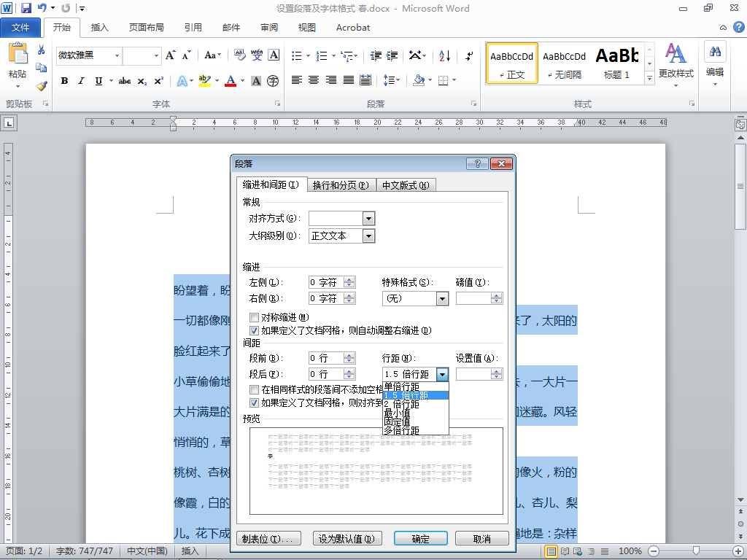Image resolution: width=747 pixels, height=560 pixels.
Task: Click the Paste clipboard icon
Action: (x=18, y=53)
